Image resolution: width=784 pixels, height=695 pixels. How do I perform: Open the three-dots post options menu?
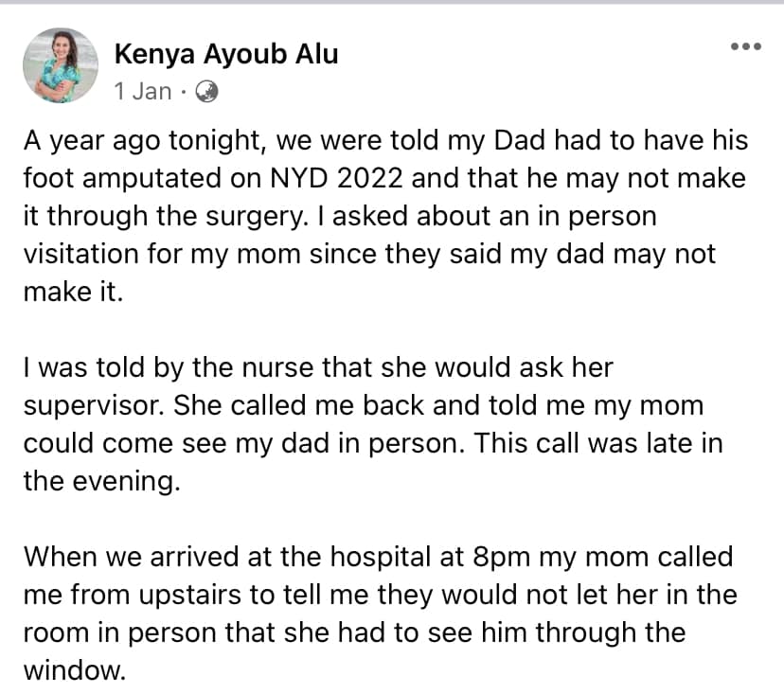[x=745, y=46]
